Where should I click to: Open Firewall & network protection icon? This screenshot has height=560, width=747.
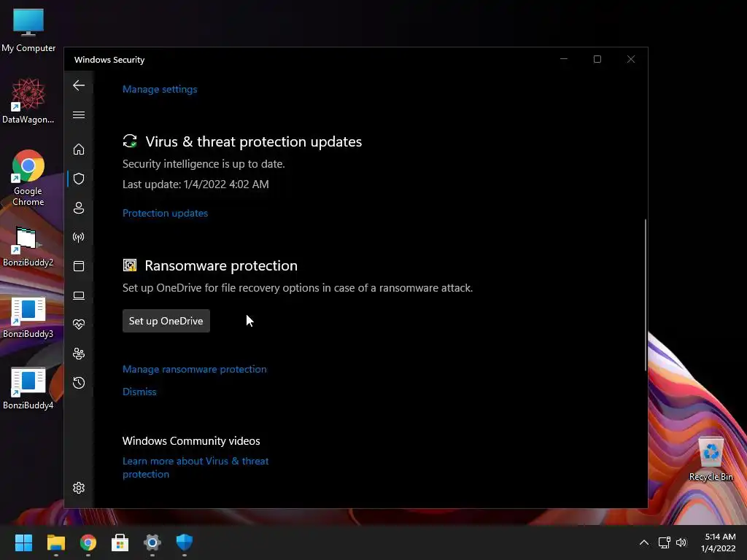pyautogui.click(x=79, y=237)
